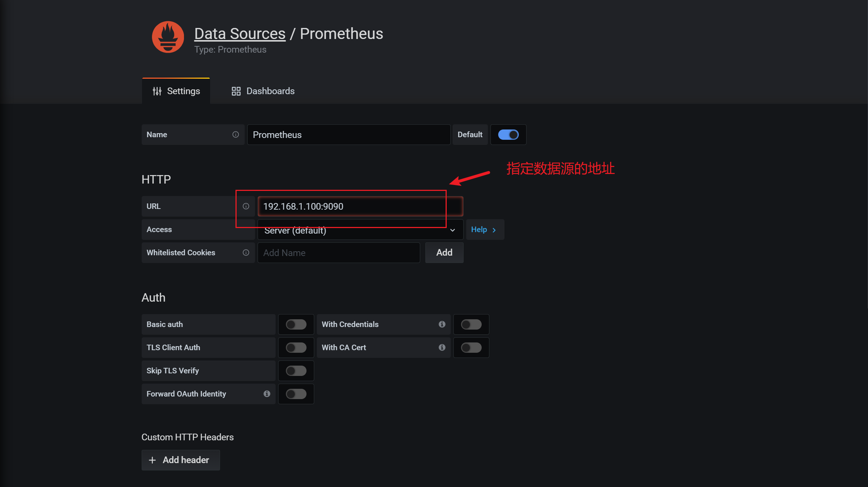The image size is (868, 487).
Task: Click the Whitelisted Cookies info icon
Action: [x=246, y=253]
